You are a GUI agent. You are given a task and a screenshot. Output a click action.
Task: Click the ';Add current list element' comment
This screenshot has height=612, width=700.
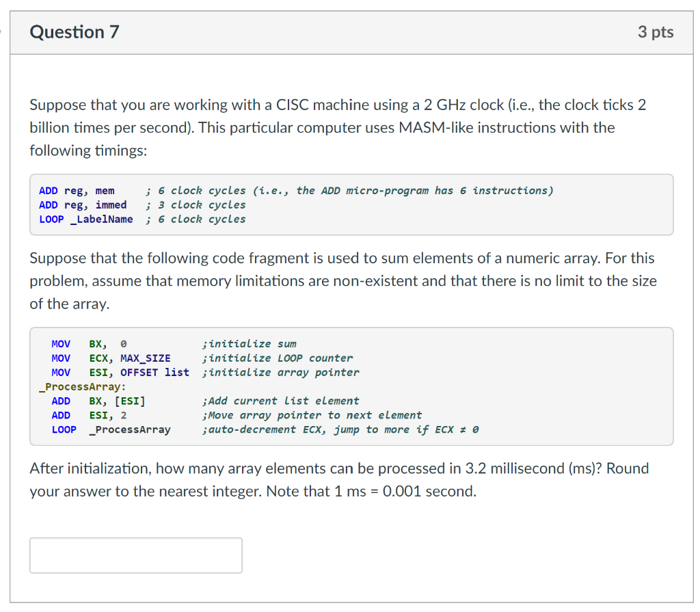click(280, 401)
